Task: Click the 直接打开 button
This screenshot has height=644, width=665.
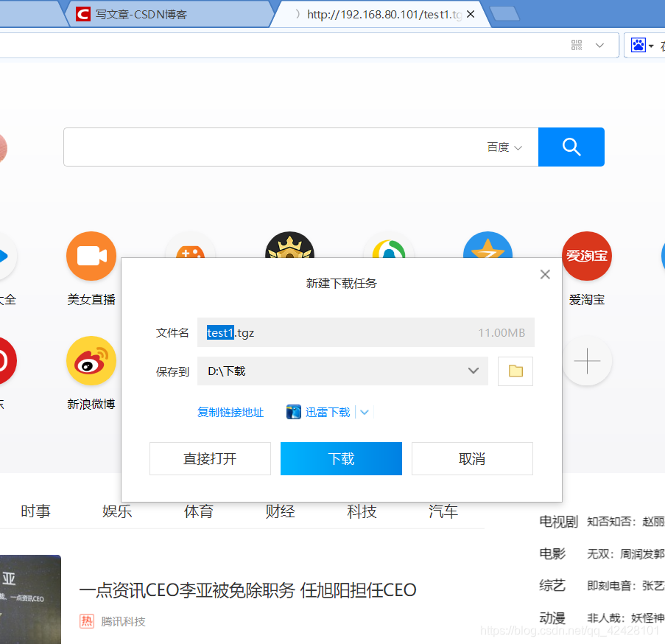Action: 210,458
